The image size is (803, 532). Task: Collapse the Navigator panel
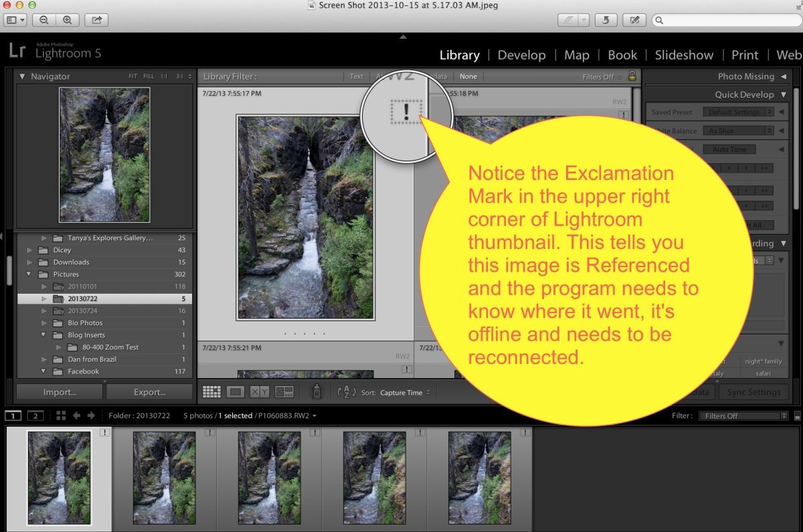[x=22, y=76]
